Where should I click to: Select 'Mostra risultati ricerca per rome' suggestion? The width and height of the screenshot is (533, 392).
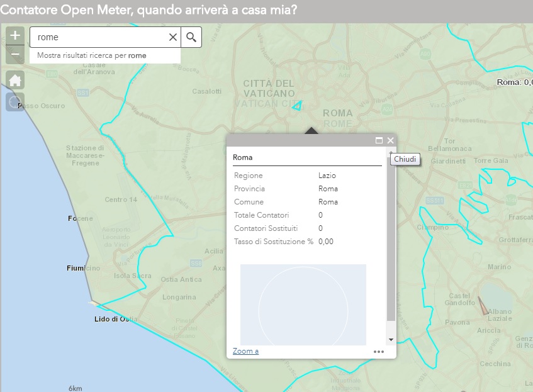92,55
